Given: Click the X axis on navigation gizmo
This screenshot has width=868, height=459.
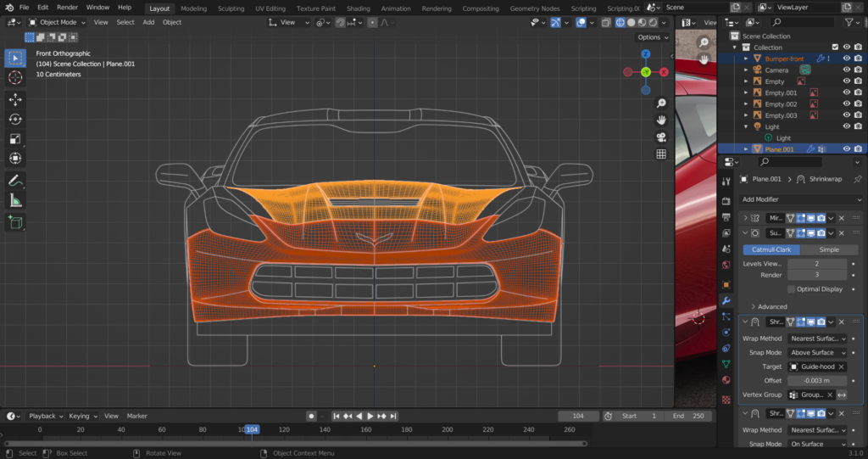Looking at the screenshot, I should coord(664,72).
